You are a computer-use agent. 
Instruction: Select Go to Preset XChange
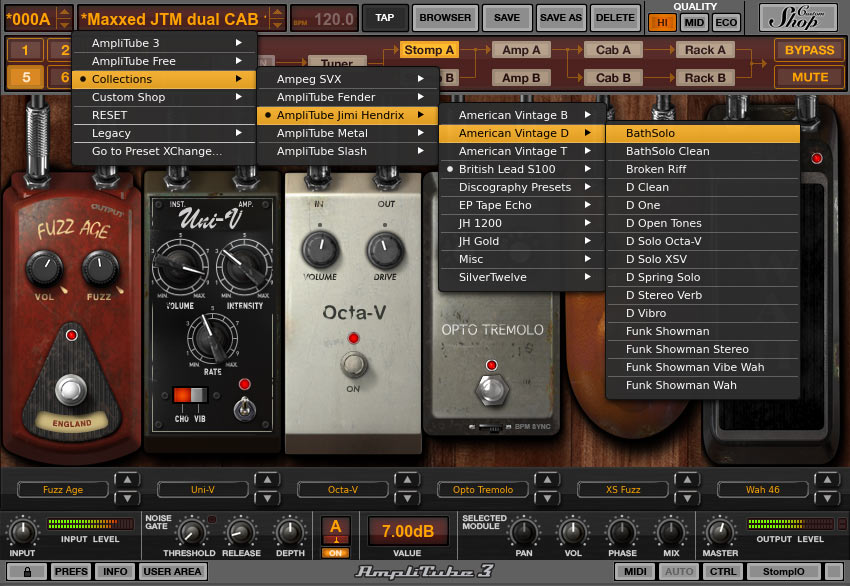164,151
